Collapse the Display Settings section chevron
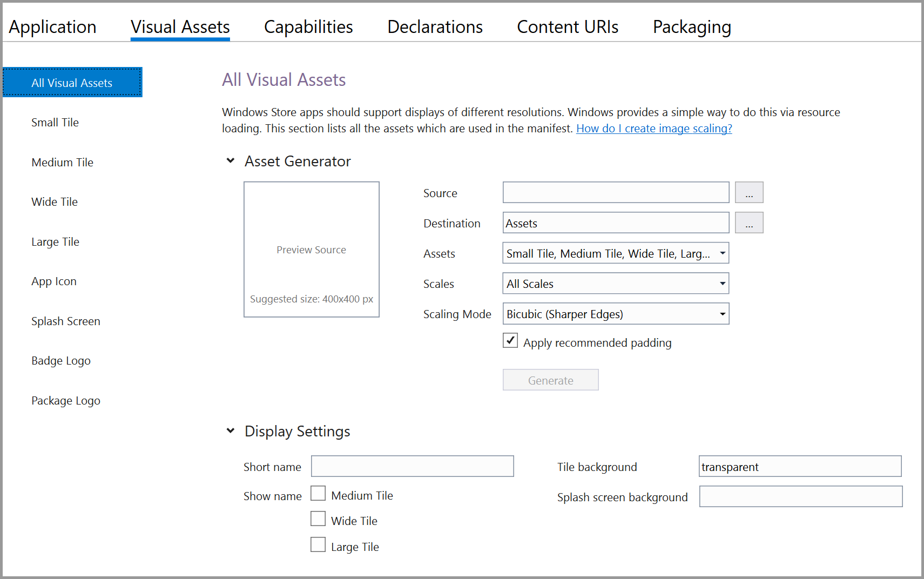Image resolution: width=924 pixels, height=579 pixels. click(231, 431)
